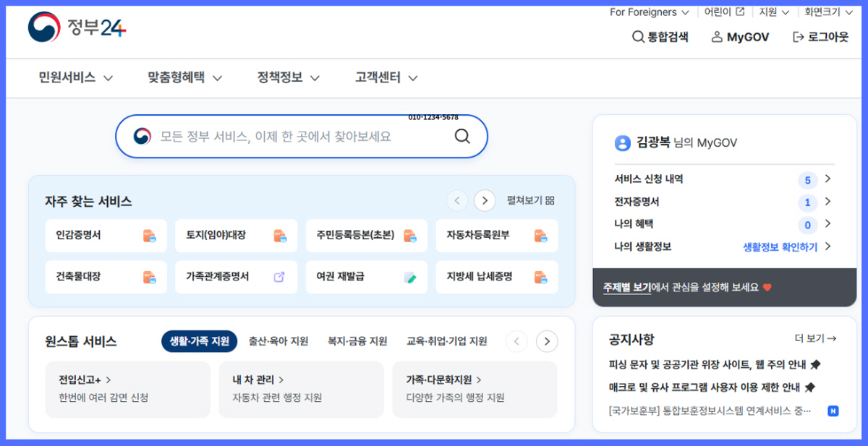
Task: Expand the 민원서비스 menu chevron
Action: [x=108, y=77]
